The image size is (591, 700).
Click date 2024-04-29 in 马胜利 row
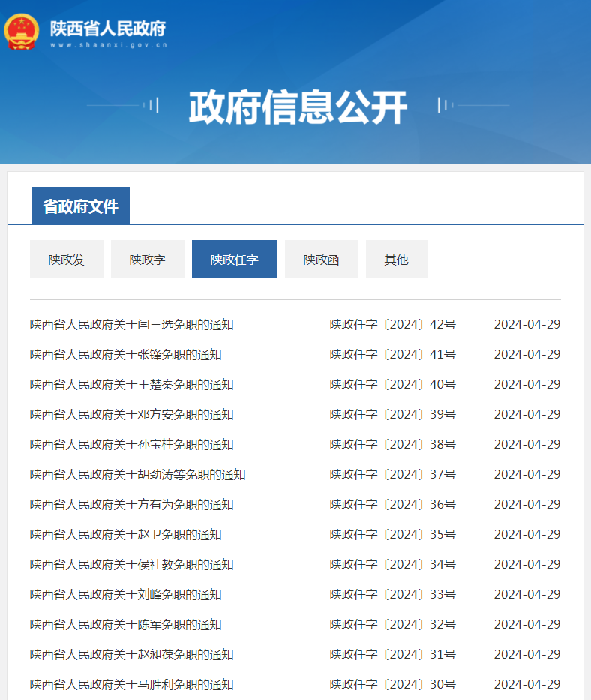(527, 684)
